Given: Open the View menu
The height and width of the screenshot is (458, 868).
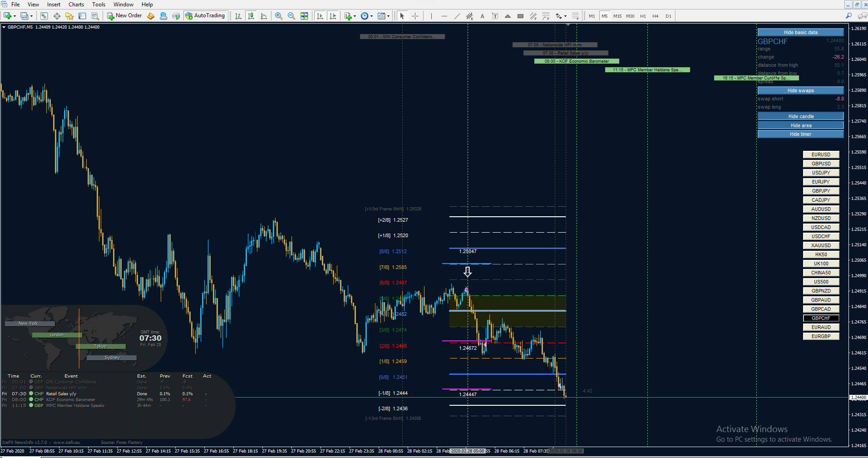Looking at the screenshot, I should tap(33, 5).
